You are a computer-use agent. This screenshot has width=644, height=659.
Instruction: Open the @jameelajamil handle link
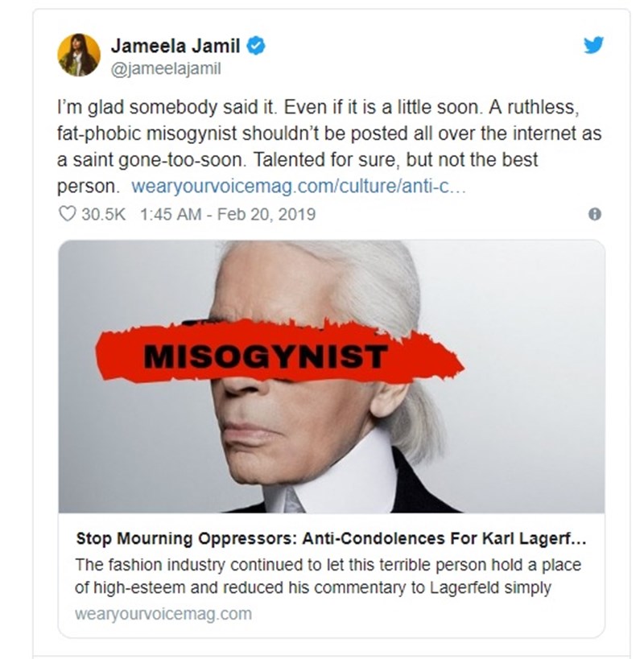166,68
